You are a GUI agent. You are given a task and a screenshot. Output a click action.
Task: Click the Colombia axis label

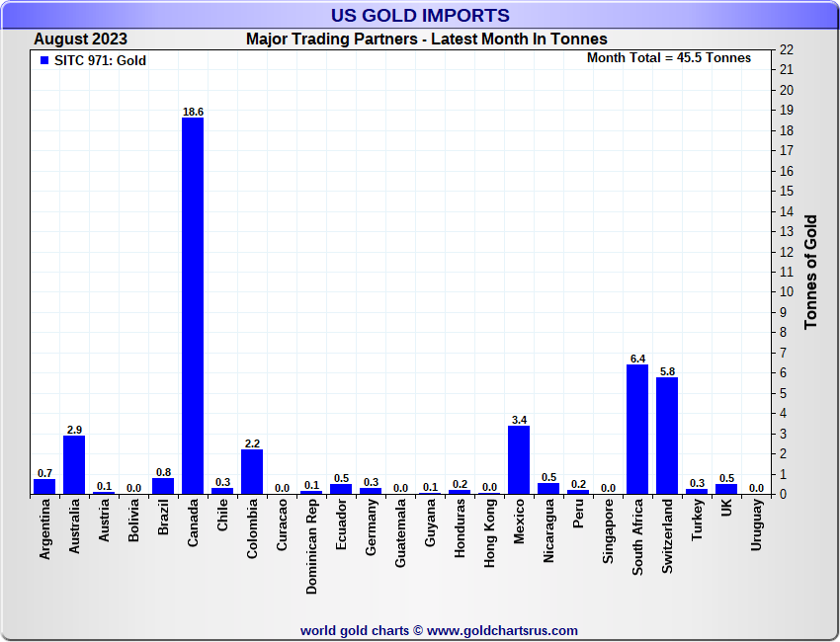click(x=252, y=529)
